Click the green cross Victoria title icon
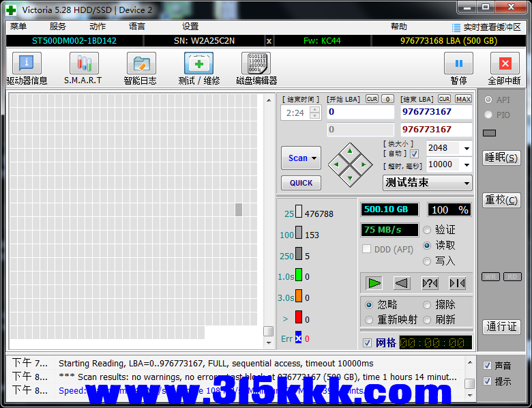Image resolution: width=532 pixels, height=408 pixels. (x=11, y=10)
